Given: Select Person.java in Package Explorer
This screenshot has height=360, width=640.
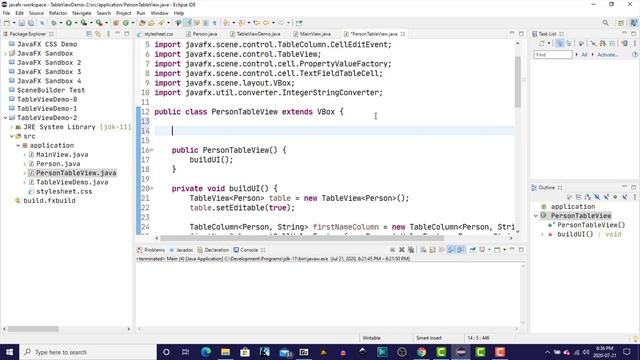Looking at the screenshot, I should point(58,164).
